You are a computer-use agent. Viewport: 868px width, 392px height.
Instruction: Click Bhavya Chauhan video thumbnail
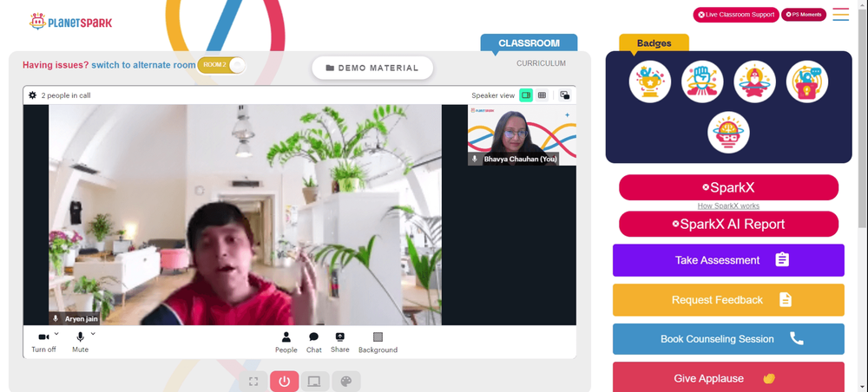522,135
